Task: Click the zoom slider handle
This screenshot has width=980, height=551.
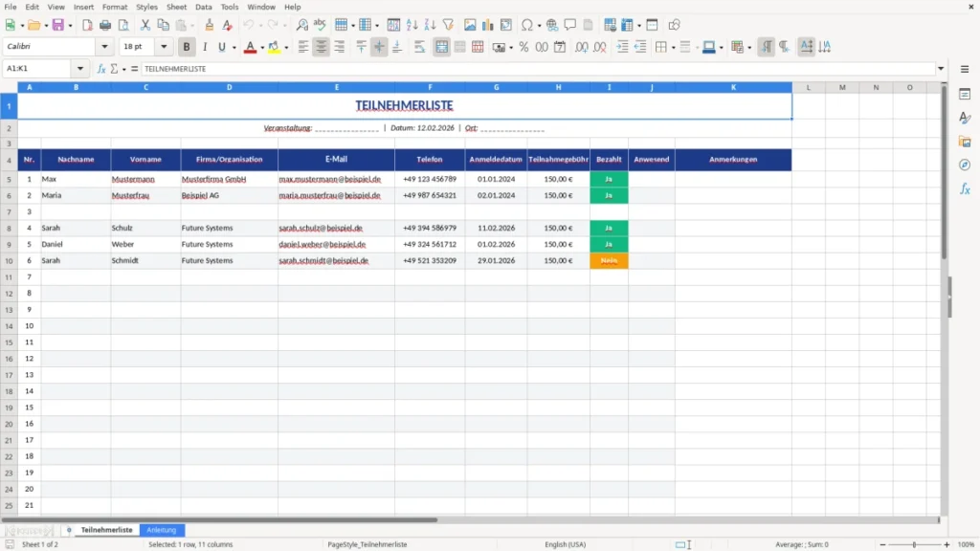Action: coord(914,544)
